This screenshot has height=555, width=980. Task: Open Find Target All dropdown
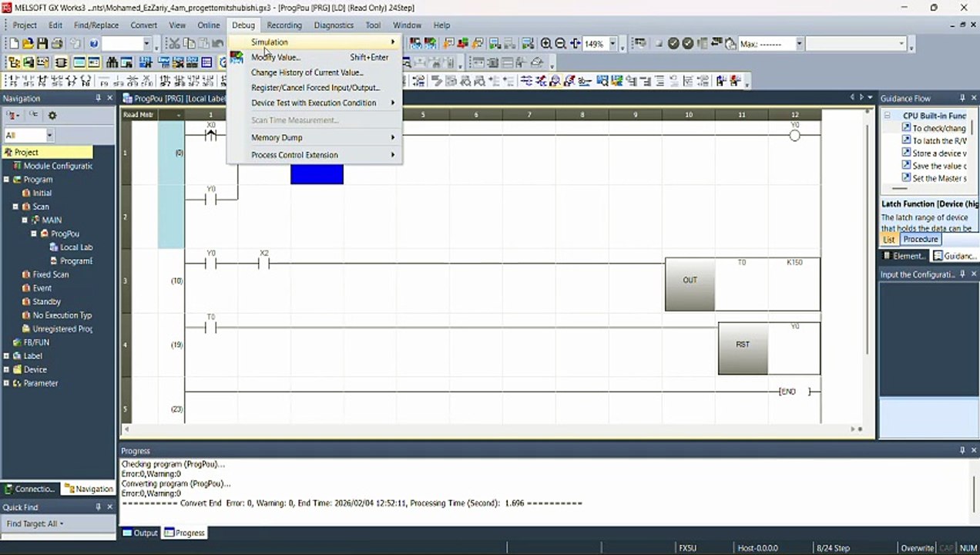point(35,523)
